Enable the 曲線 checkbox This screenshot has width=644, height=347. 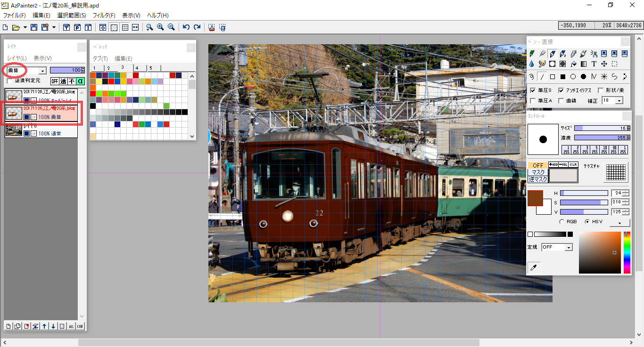(561, 101)
